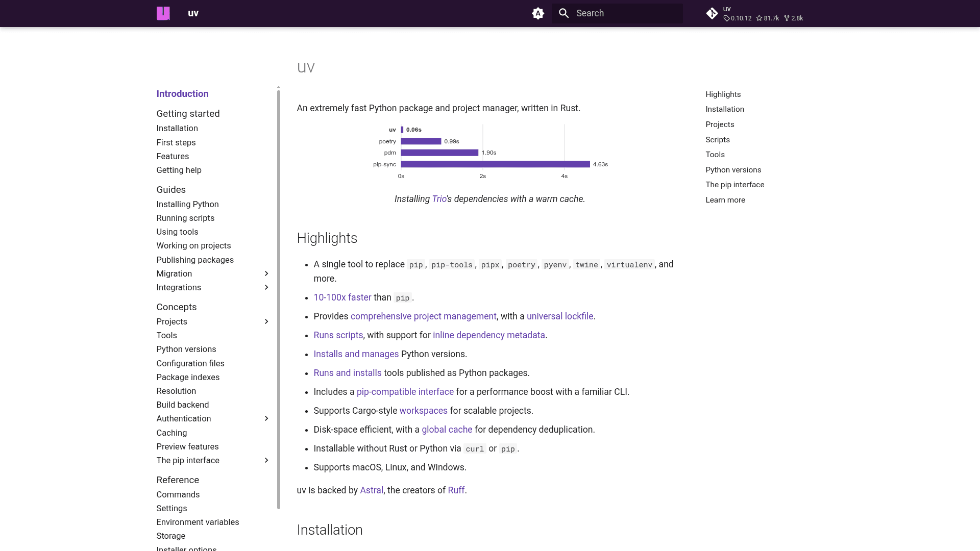Jump to Python versions in table of contents

tap(733, 170)
